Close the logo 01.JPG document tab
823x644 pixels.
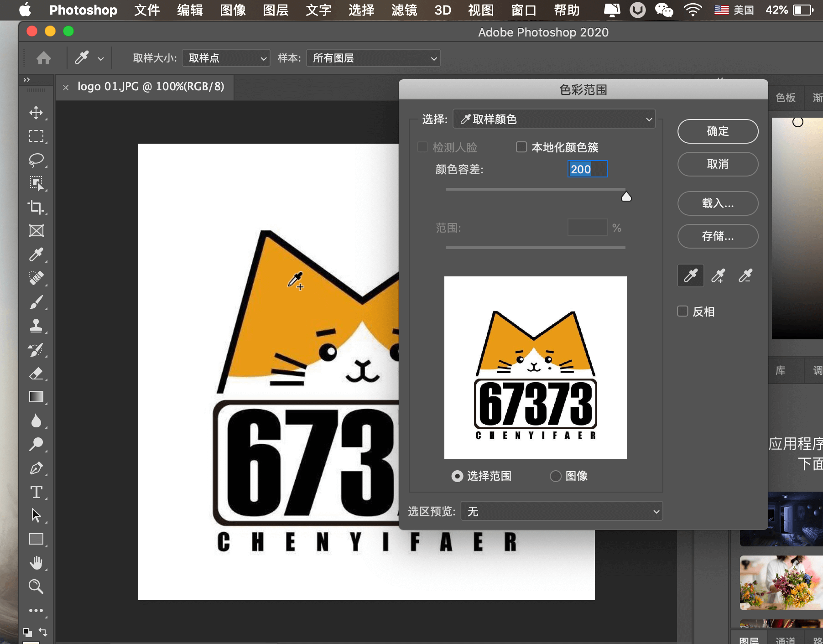tap(66, 88)
